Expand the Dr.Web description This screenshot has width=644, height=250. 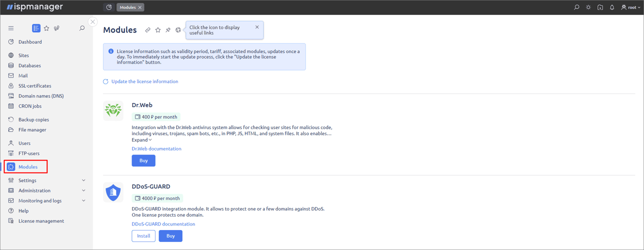click(x=142, y=140)
